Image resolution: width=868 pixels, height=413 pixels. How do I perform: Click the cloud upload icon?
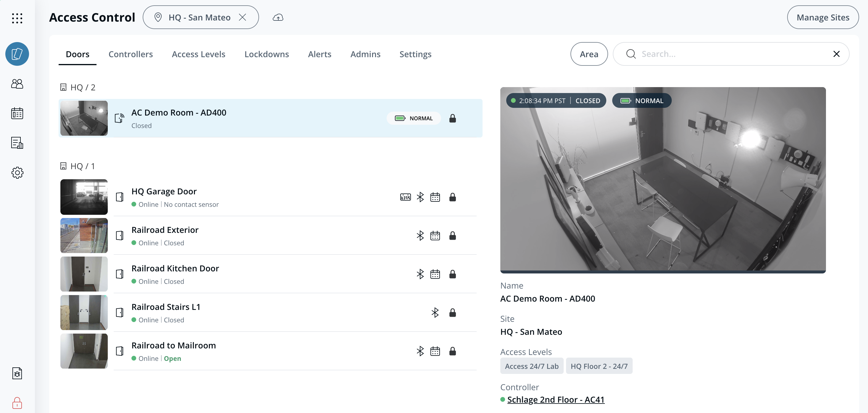(278, 17)
